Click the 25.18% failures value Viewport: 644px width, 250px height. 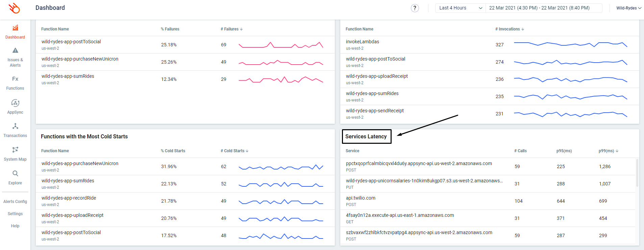tap(169, 45)
